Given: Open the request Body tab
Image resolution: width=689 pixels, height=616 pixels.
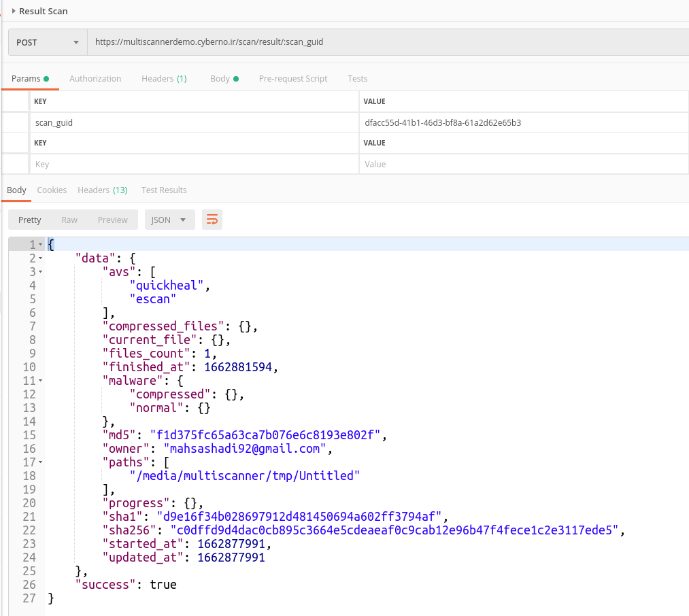Looking at the screenshot, I should click(x=224, y=78).
